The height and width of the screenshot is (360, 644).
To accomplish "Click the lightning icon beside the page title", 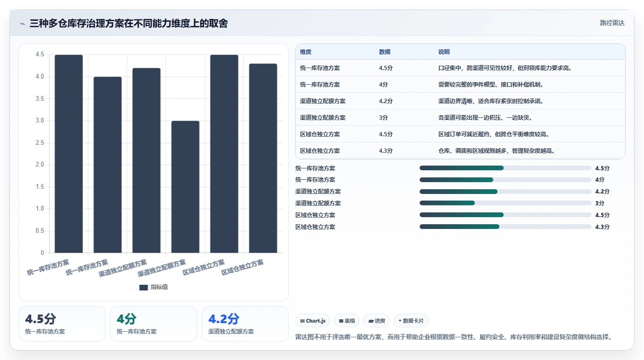I will pyautogui.click(x=23, y=23).
